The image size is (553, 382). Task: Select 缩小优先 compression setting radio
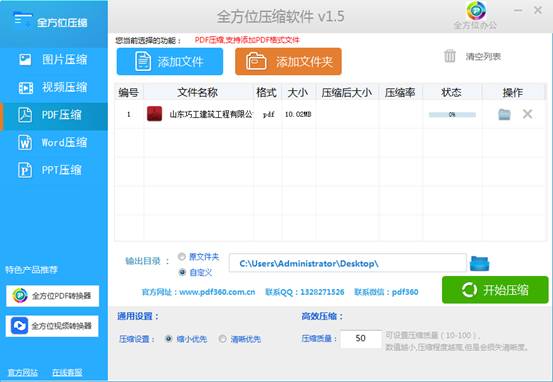[x=168, y=339]
